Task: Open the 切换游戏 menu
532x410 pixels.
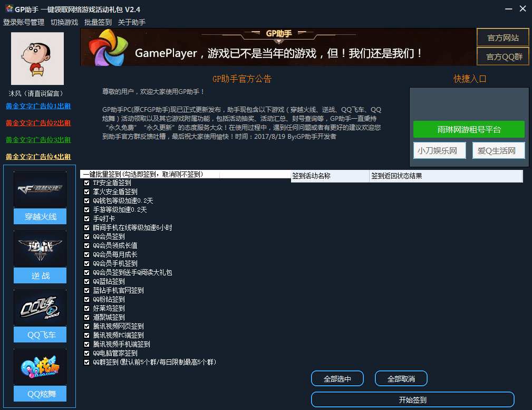Action: [64, 22]
